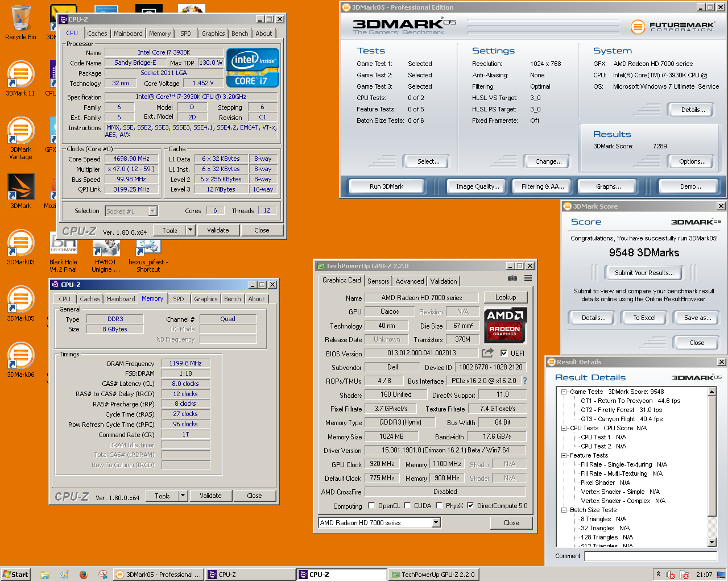This screenshot has width=728, height=582.
Task: Open the 3DMark desktop shortcut icon
Action: point(20,190)
